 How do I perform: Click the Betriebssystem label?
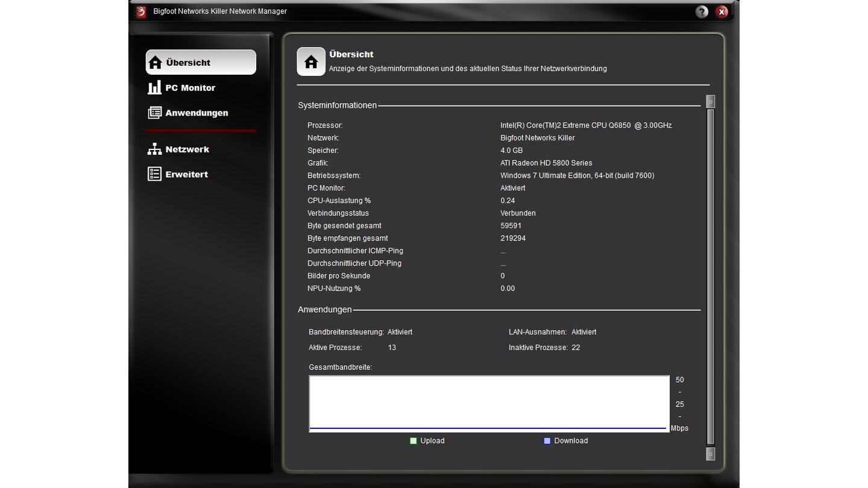(334, 176)
